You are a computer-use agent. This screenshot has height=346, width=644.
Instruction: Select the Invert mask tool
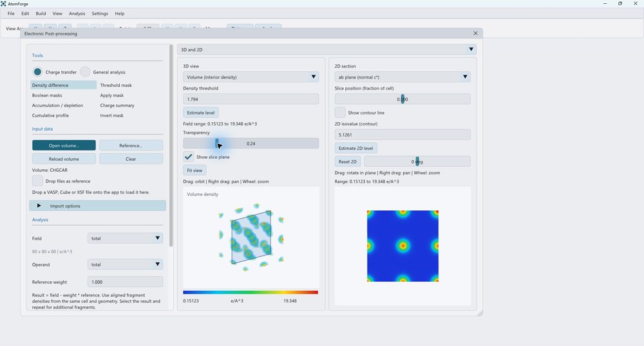[x=111, y=115]
